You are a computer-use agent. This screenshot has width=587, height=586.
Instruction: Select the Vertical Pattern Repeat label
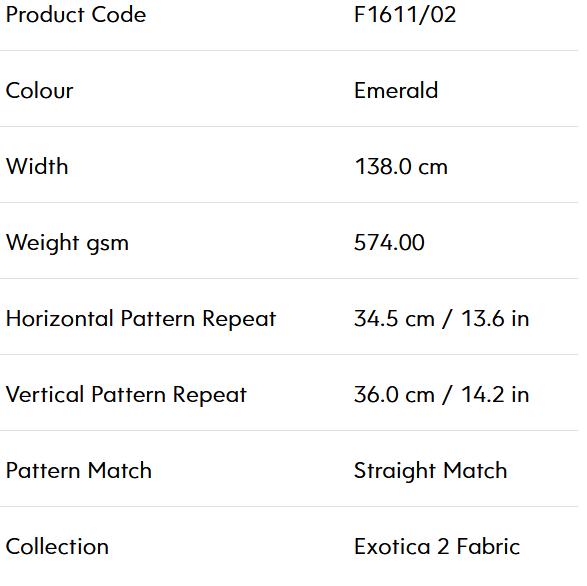point(127,395)
